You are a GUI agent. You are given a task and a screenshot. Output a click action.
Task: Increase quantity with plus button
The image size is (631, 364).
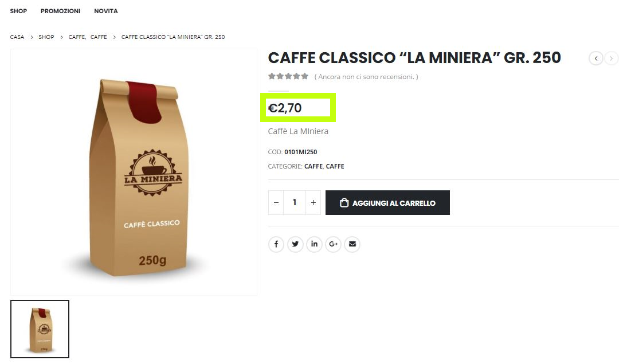(313, 202)
